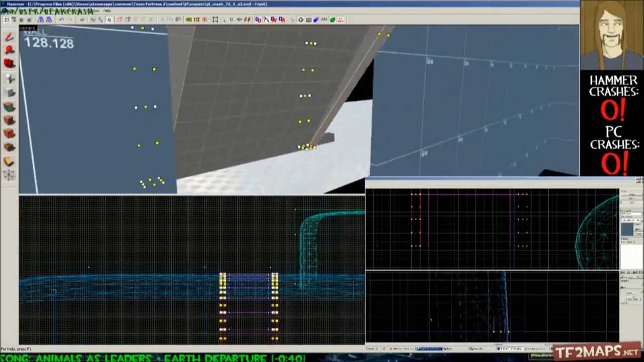Select the Magnify tool
This screenshot has width=644, height=362.
[x=9, y=50]
